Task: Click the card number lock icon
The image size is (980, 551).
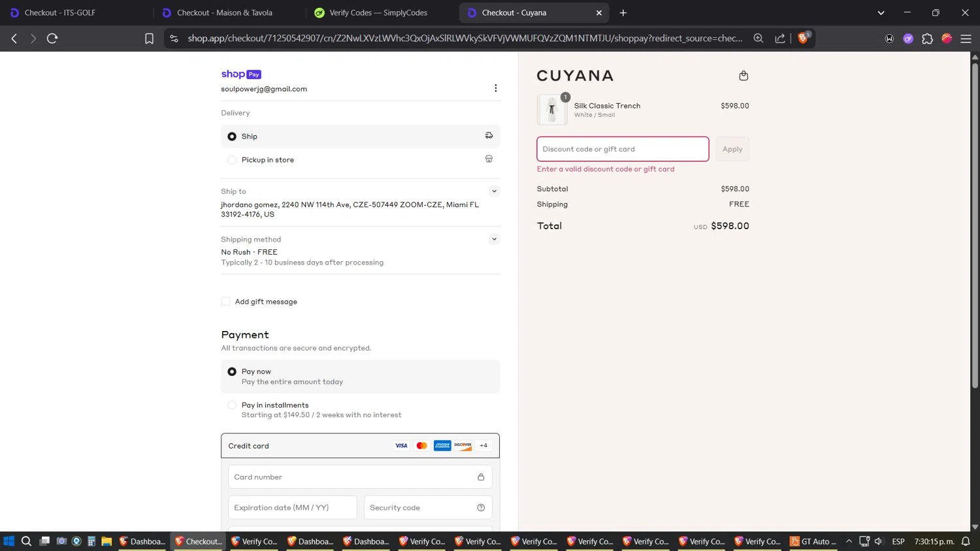Action: click(481, 477)
